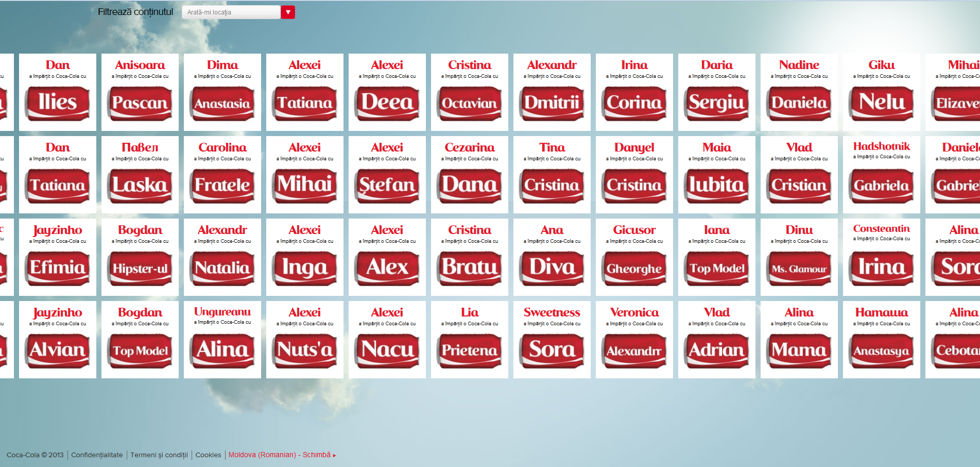Select the Daria and Sergiu card
Image resolution: width=980 pixels, height=467 pixels.
coord(717,92)
